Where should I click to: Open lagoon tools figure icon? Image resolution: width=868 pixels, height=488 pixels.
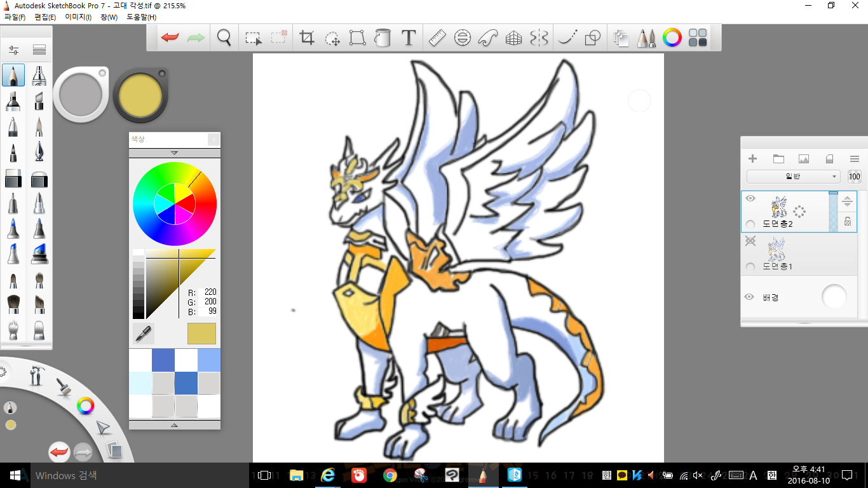click(36, 376)
